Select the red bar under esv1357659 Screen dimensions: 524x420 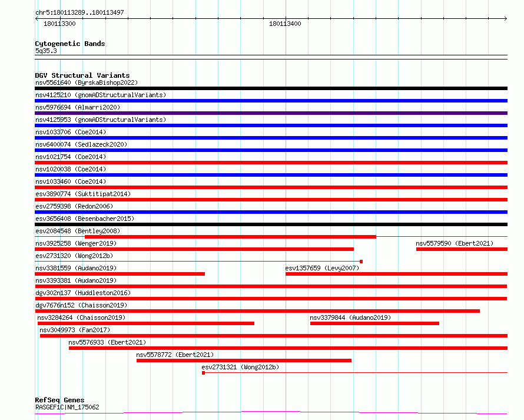click(x=396, y=274)
